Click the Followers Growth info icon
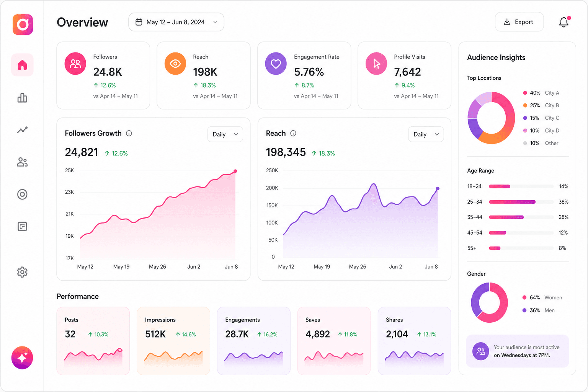The width and height of the screenshot is (588, 392). (129, 133)
